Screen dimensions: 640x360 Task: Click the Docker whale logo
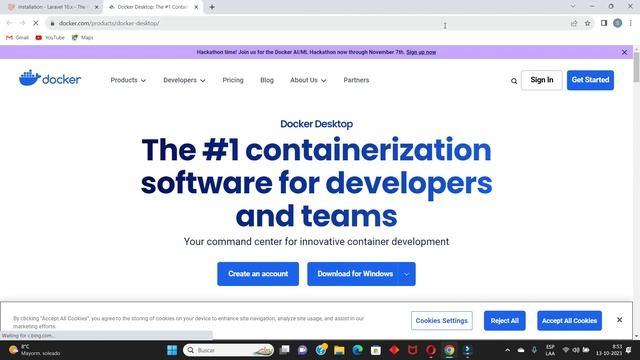click(50, 78)
